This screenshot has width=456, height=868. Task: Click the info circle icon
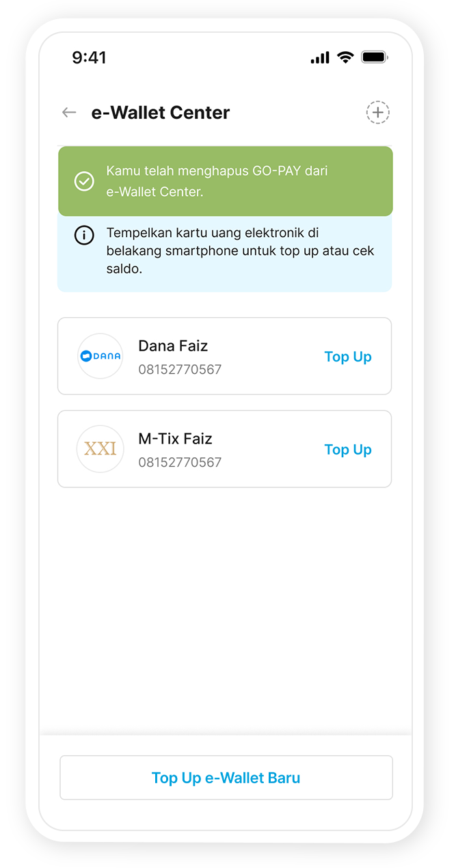pos(84,236)
